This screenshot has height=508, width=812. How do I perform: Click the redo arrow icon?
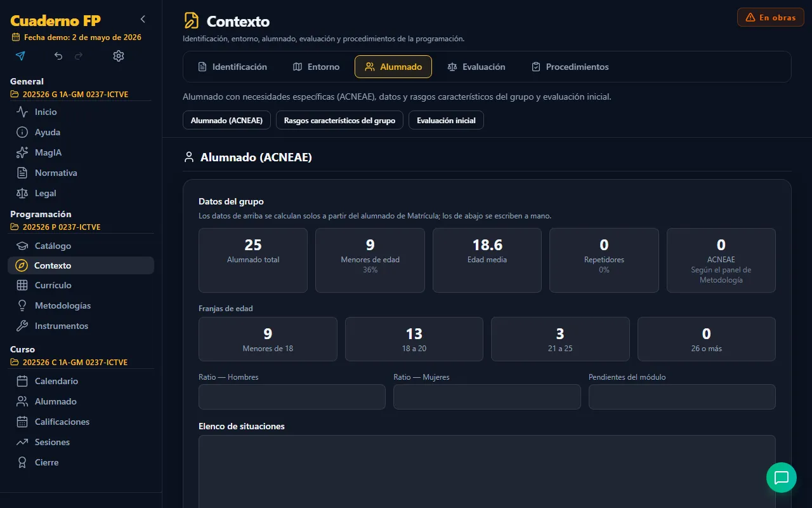(x=79, y=56)
